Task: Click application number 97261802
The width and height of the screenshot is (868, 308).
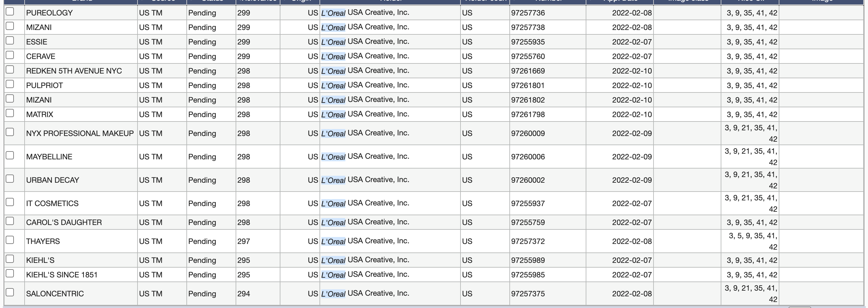Action: [528, 100]
